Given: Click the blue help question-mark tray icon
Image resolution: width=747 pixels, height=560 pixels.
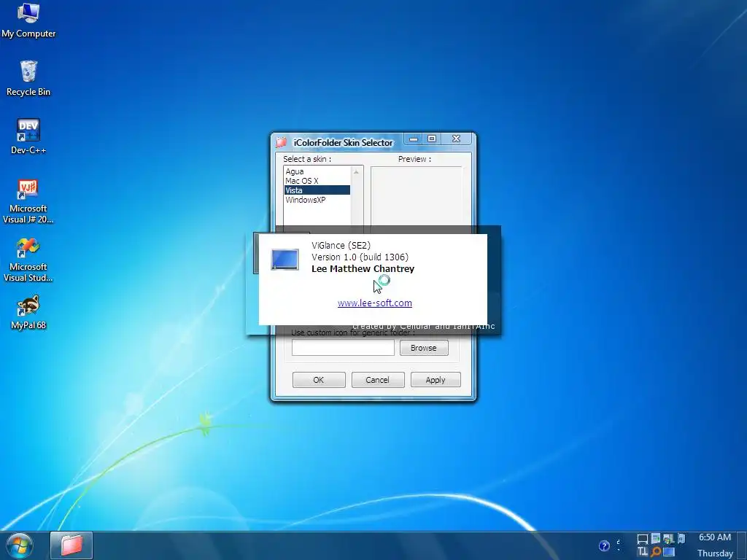Looking at the screenshot, I should [604, 545].
